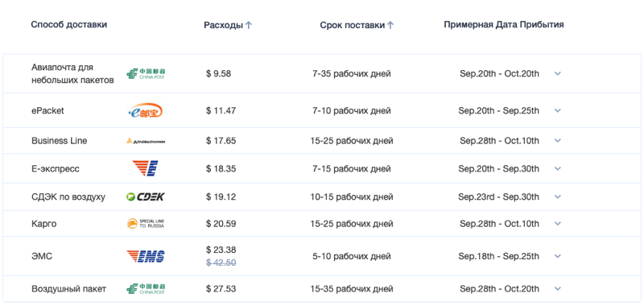The image size is (644, 306).
Task: Expand the Воздушный пакет row chevron
Action: (557, 288)
